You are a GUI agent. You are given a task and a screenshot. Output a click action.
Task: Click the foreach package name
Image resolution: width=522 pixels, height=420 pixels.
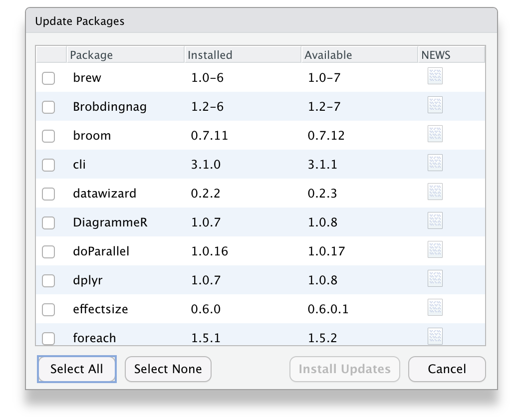[94, 338]
